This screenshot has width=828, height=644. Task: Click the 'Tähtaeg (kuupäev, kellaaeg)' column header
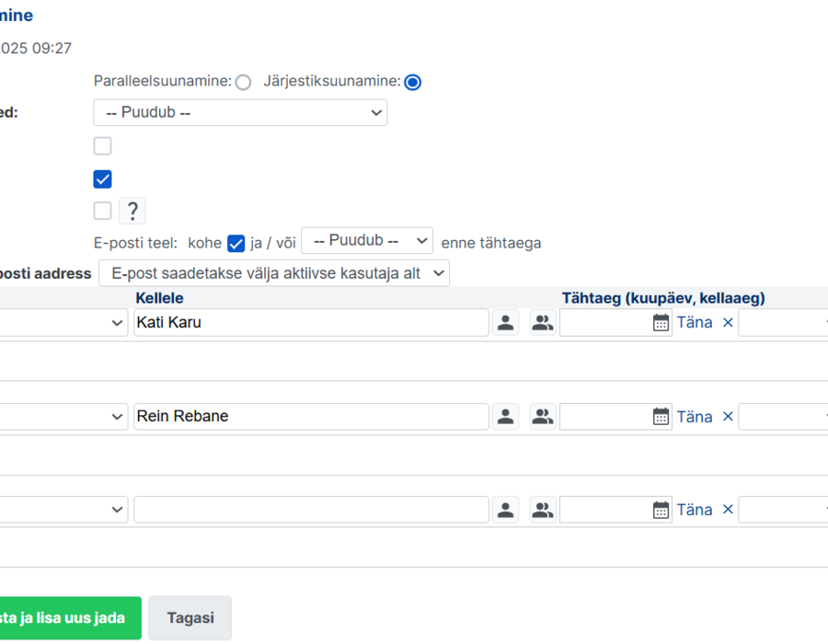(663, 298)
